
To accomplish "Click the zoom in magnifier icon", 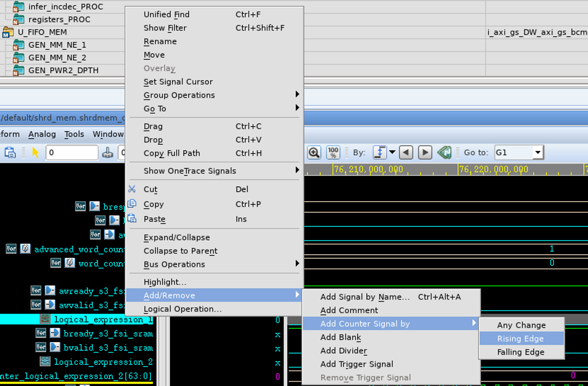I will [314, 152].
